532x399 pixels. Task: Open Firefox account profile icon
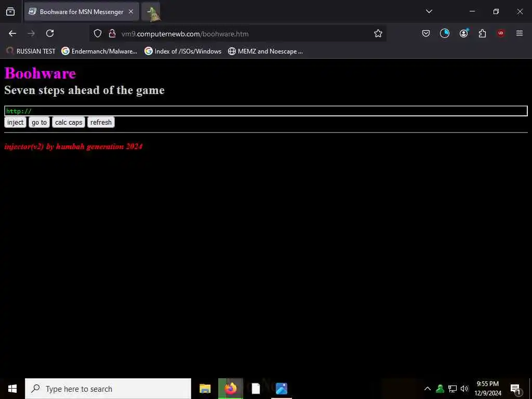(x=463, y=33)
